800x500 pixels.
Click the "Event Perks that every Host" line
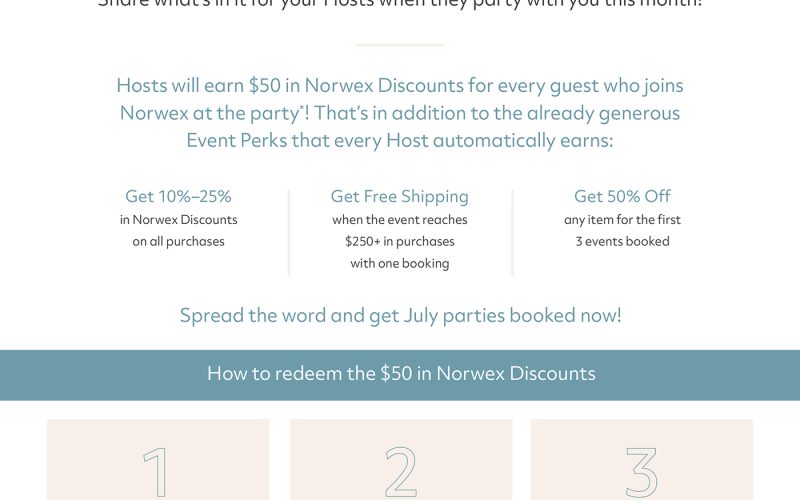pyautogui.click(x=400, y=141)
